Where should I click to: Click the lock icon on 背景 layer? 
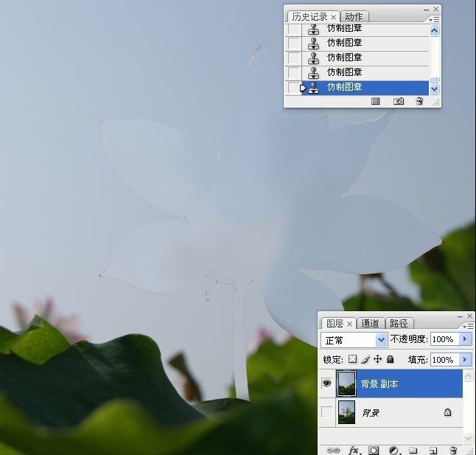447,412
